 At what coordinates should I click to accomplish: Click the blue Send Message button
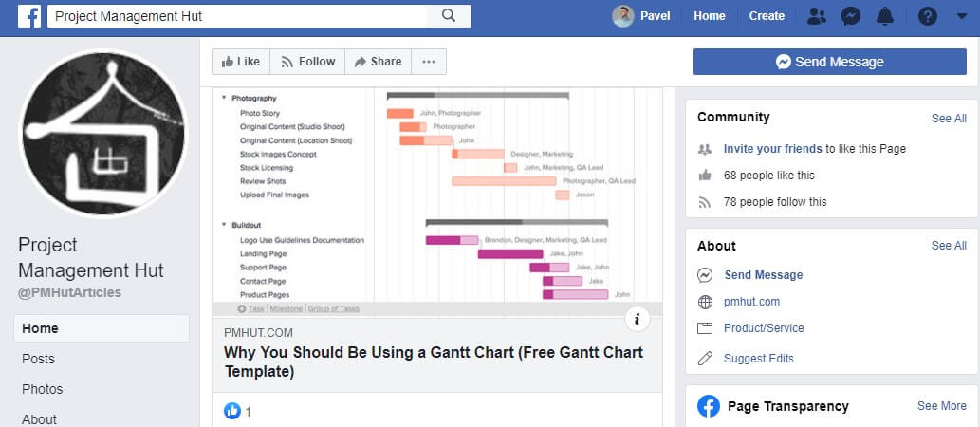829,62
